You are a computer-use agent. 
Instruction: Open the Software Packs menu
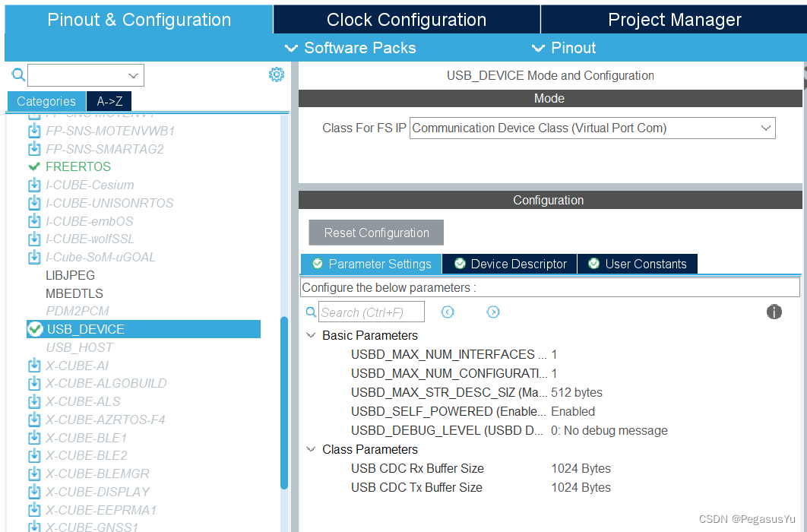351,48
